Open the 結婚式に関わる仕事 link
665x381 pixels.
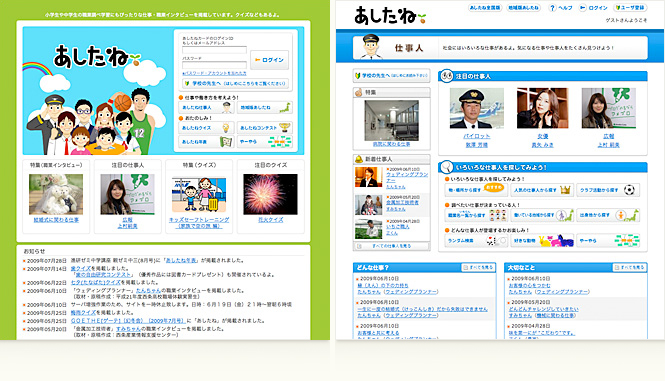coord(56,220)
